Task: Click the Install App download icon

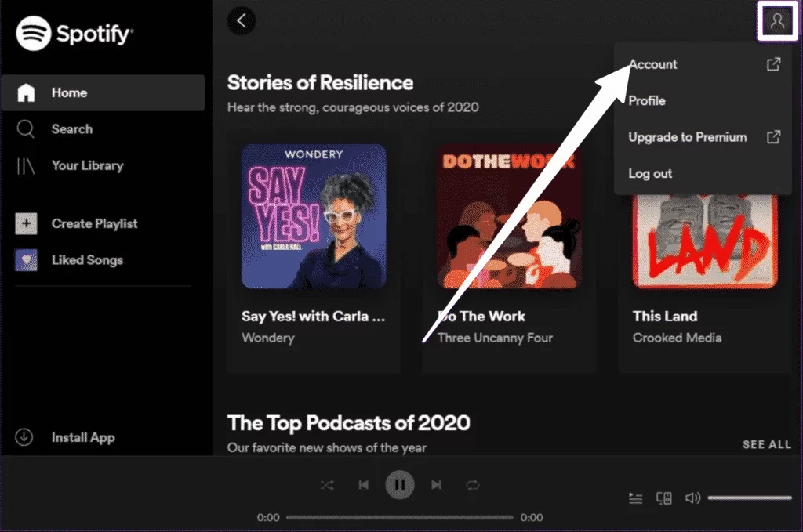Action: (x=24, y=437)
